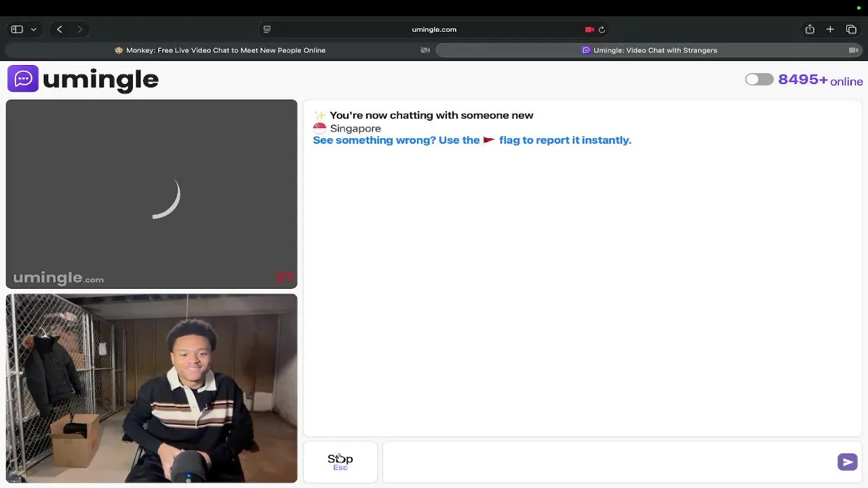Click the 8495+ online counter text
Image resolution: width=868 pixels, height=488 pixels.
pyautogui.click(x=821, y=80)
